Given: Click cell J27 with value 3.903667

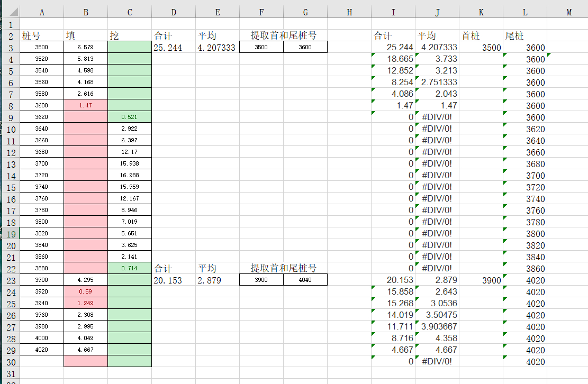Looking at the screenshot, I should click(x=437, y=326).
